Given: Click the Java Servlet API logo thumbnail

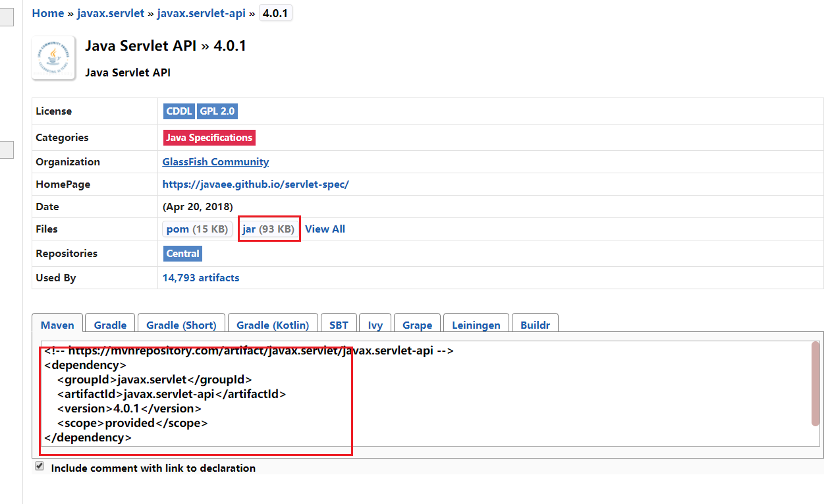Looking at the screenshot, I should [x=53, y=59].
